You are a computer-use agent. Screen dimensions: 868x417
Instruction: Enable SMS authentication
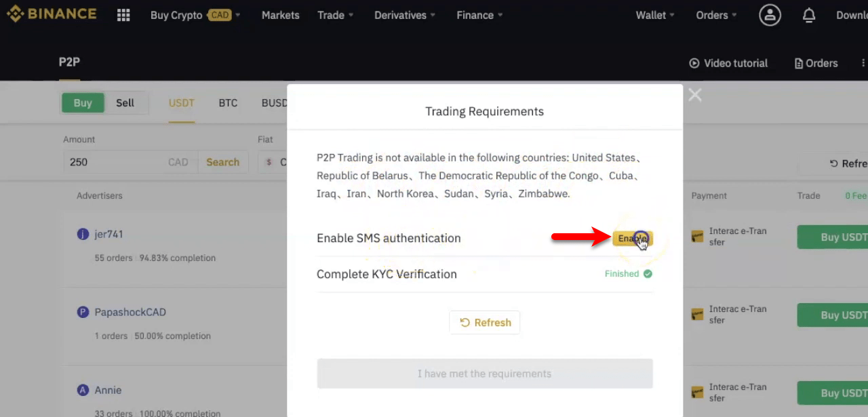coord(633,238)
